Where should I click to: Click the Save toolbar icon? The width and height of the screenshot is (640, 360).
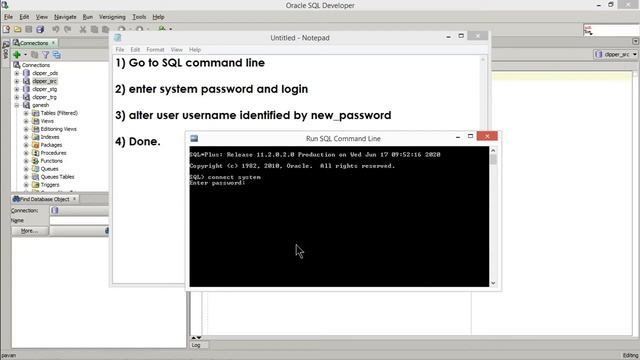tap(29, 29)
